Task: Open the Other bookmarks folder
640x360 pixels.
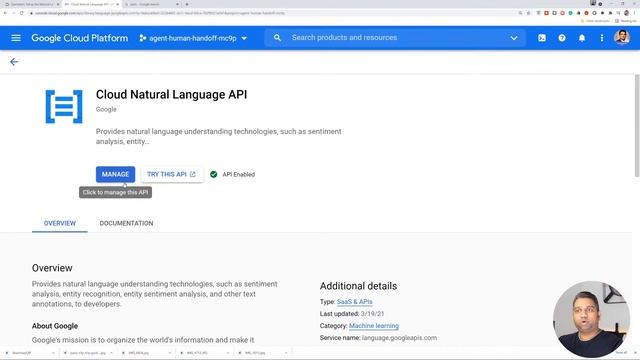Action: pyautogui.click(x=595, y=21)
